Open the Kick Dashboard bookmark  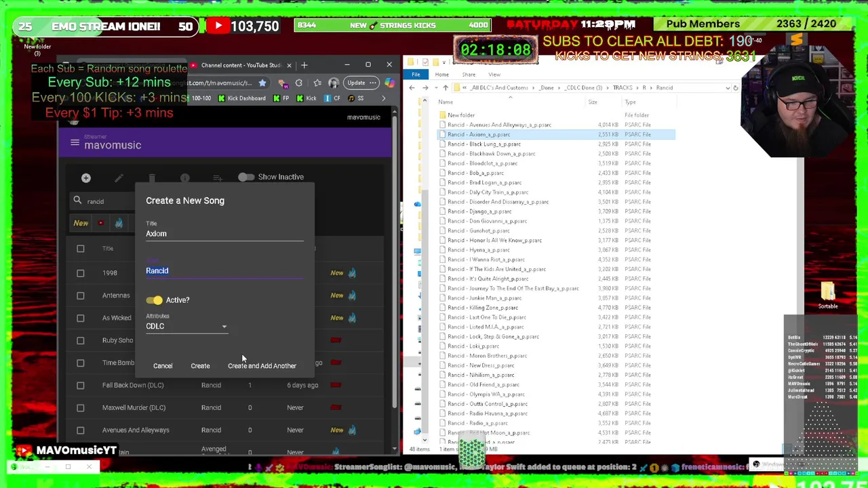(241, 98)
